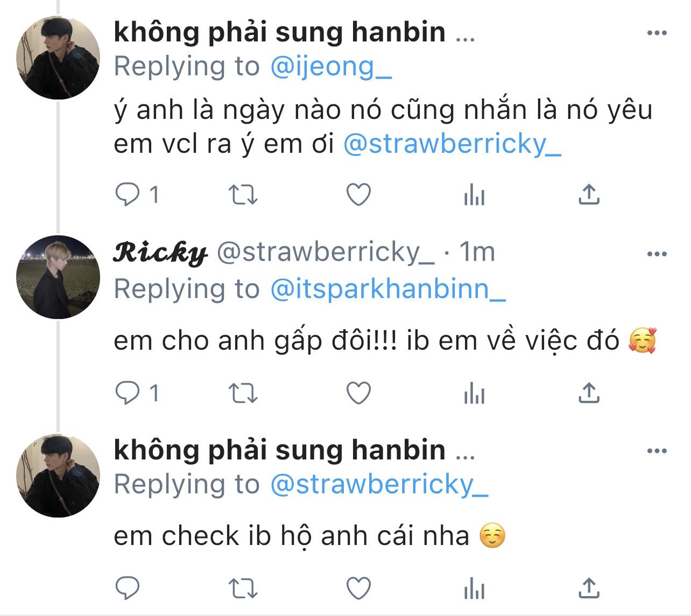691x616 pixels.
Task: Open Ricky's profile picture
Action: tap(58, 277)
